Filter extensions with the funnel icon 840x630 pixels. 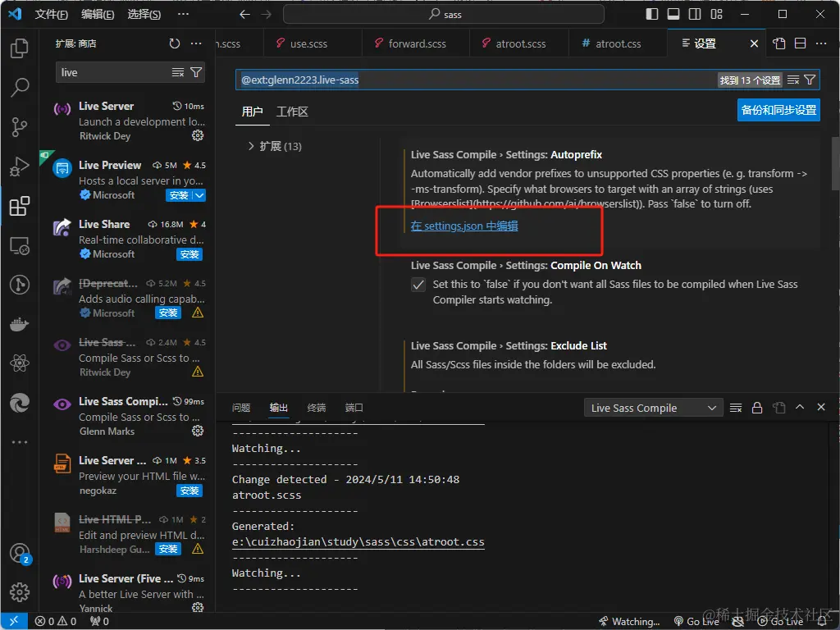tap(196, 72)
